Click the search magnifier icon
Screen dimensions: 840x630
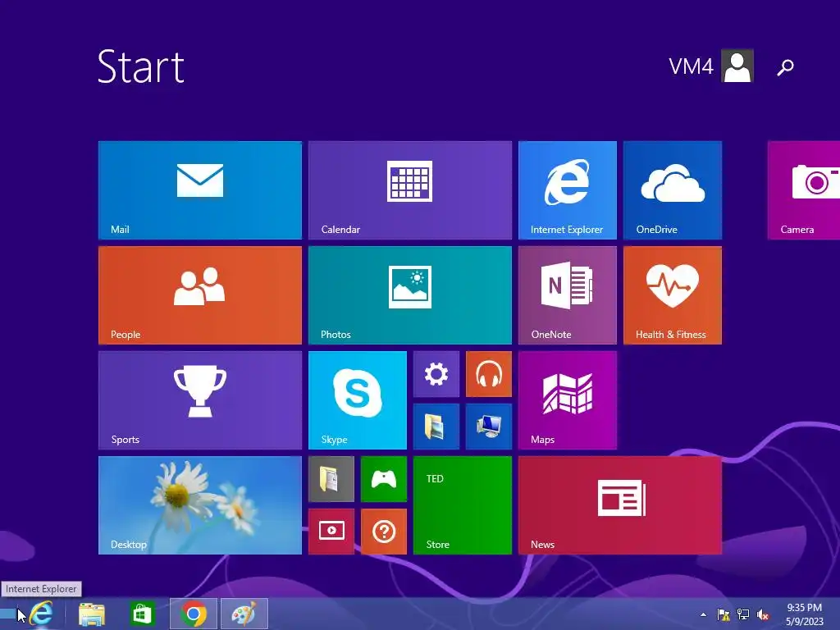pos(785,67)
